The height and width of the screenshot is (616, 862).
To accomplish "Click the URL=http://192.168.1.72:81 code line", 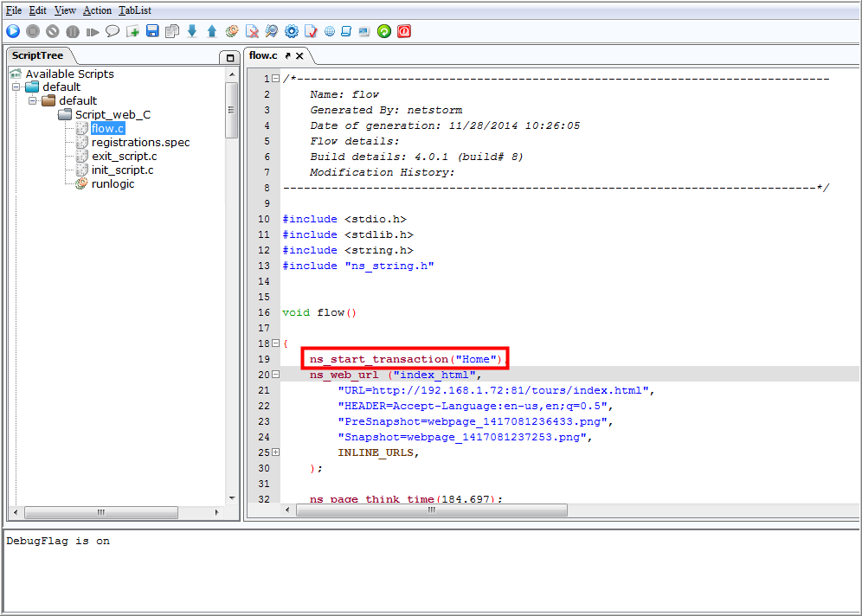I will coord(497,390).
